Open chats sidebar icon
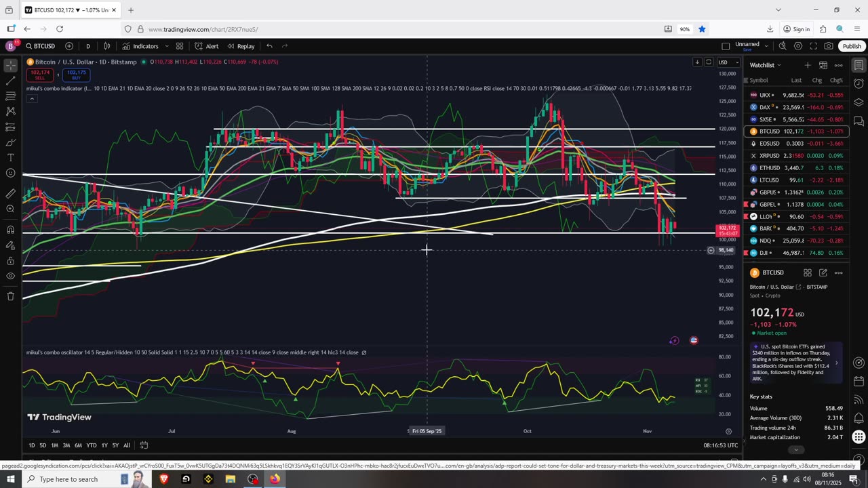 coord(859,121)
